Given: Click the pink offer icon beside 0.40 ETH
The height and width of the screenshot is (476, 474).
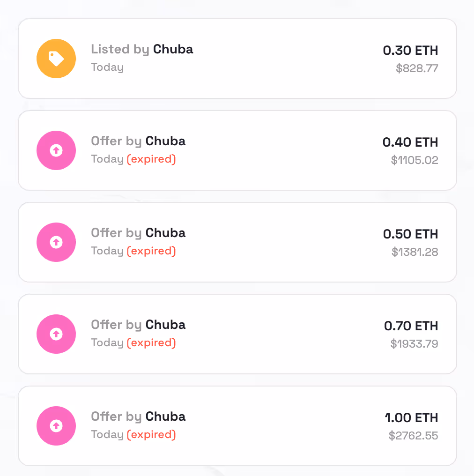Looking at the screenshot, I should click(56, 150).
